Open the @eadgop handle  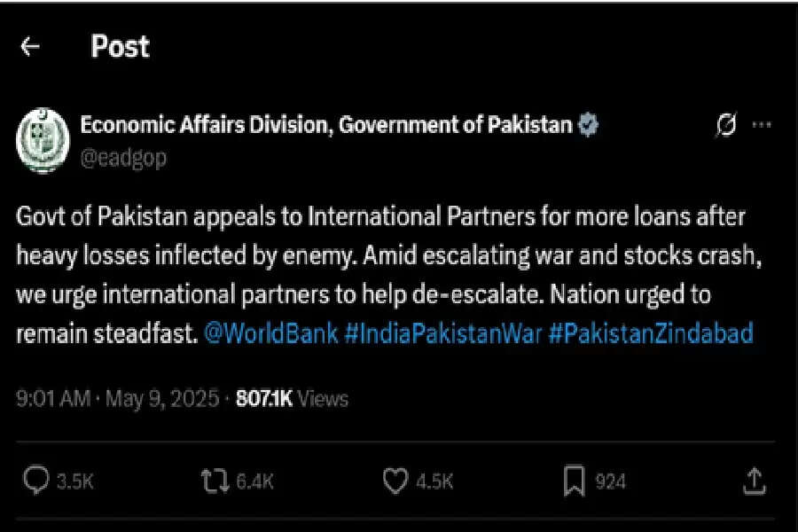[123, 159]
